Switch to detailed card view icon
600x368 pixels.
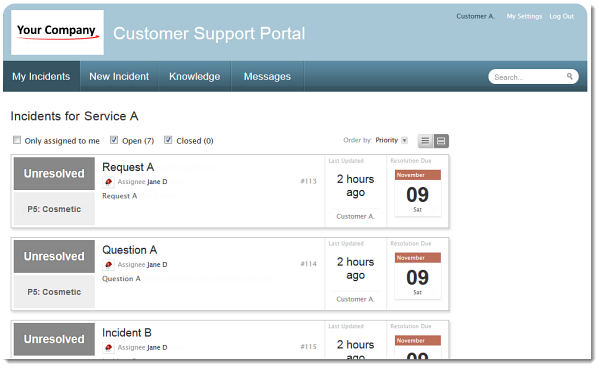[441, 141]
